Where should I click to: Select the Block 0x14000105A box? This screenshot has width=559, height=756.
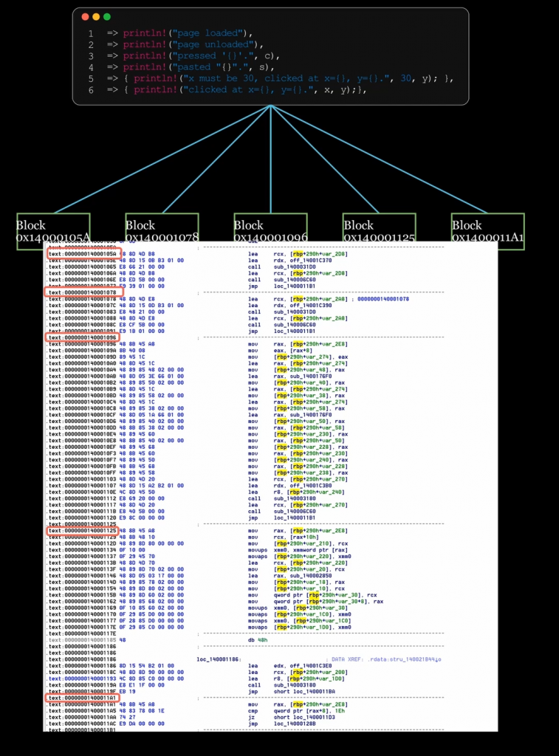click(x=53, y=227)
